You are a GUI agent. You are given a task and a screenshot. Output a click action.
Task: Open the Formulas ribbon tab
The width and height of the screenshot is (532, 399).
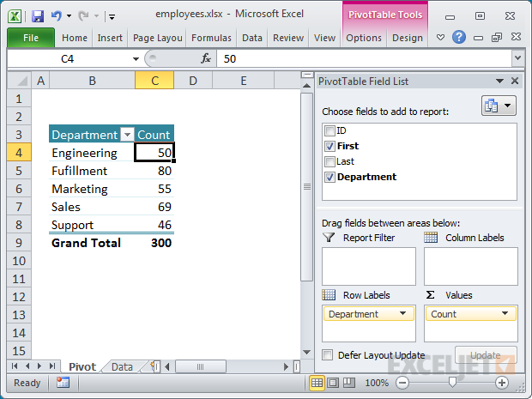click(x=211, y=38)
